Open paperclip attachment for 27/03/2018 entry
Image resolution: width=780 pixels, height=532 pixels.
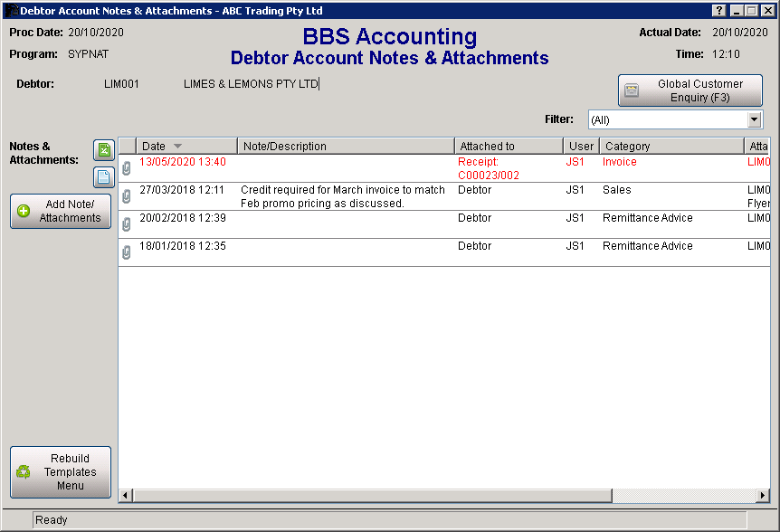coord(127,196)
